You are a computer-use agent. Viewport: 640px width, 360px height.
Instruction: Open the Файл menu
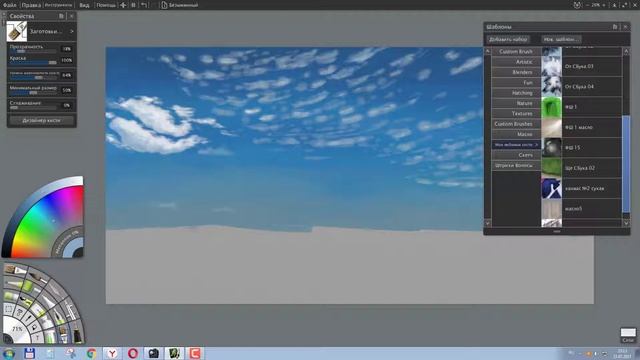point(10,5)
